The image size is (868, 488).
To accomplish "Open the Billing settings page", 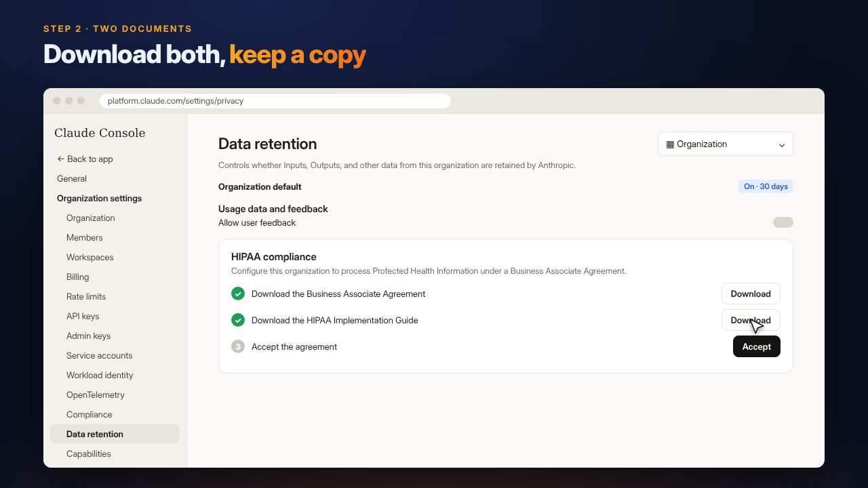I will coord(78,277).
